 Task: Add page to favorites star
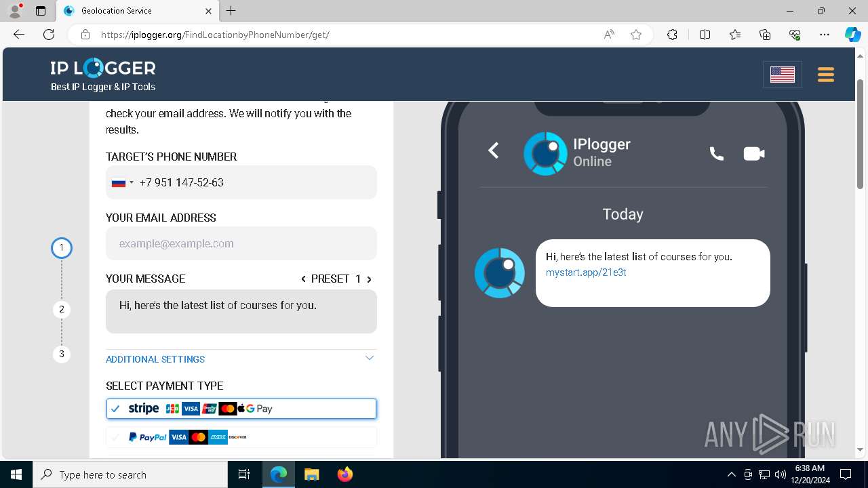636,35
